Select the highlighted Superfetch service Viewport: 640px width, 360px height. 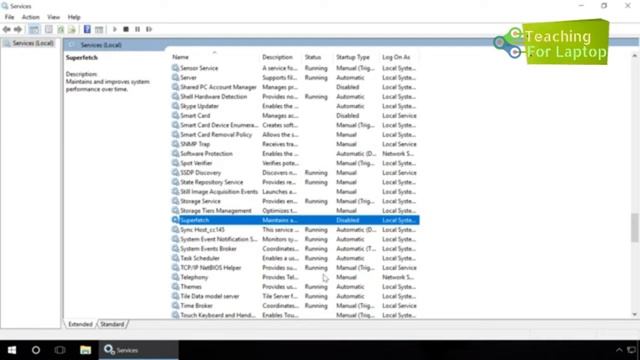(295, 220)
